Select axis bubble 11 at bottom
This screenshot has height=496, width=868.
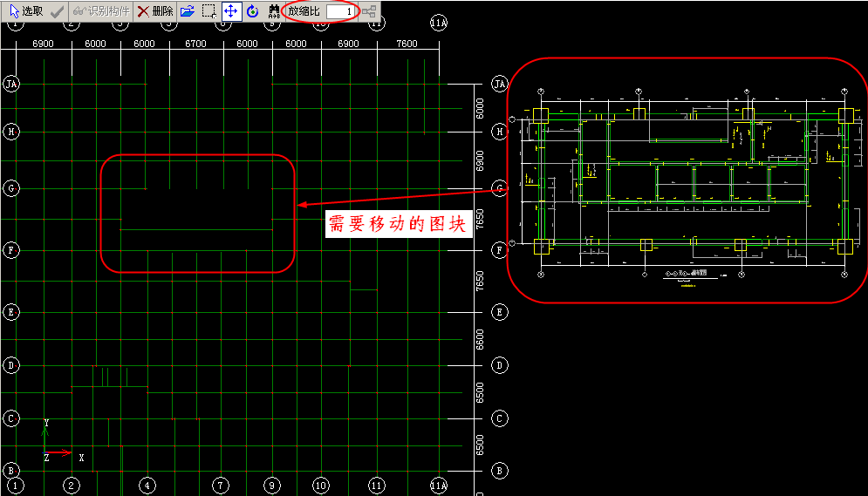pos(377,486)
